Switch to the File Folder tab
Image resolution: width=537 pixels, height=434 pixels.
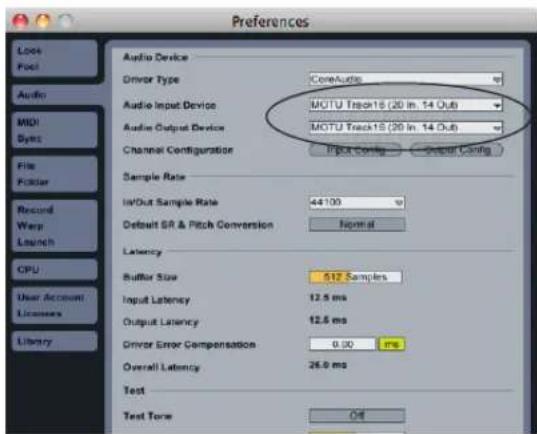pos(55,174)
